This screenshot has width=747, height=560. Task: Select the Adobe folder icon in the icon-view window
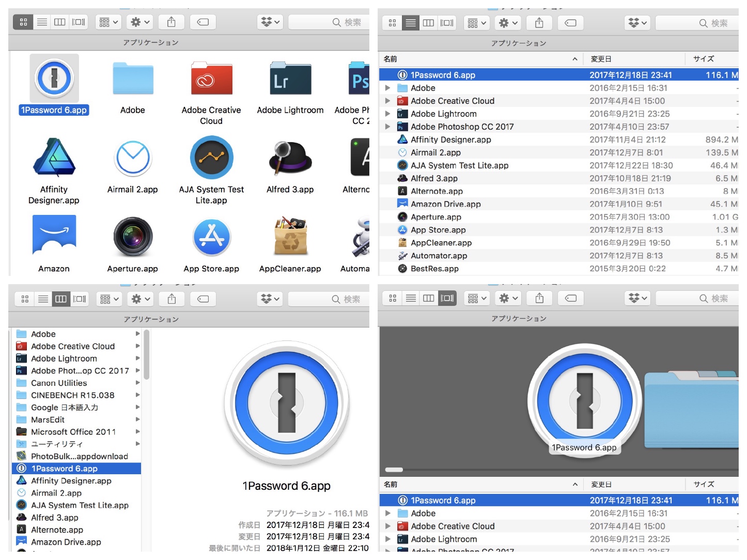tap(133, 79)
